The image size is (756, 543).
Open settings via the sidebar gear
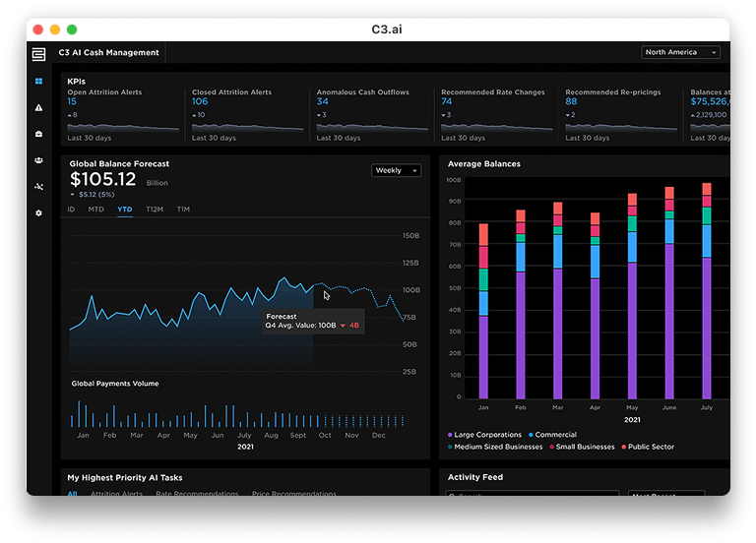[38, 212]
